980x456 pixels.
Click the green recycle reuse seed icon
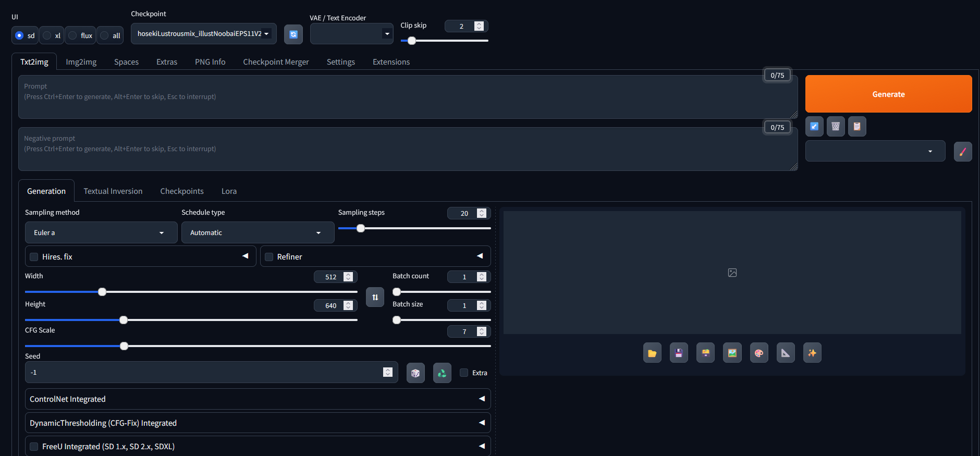point(442,373)
